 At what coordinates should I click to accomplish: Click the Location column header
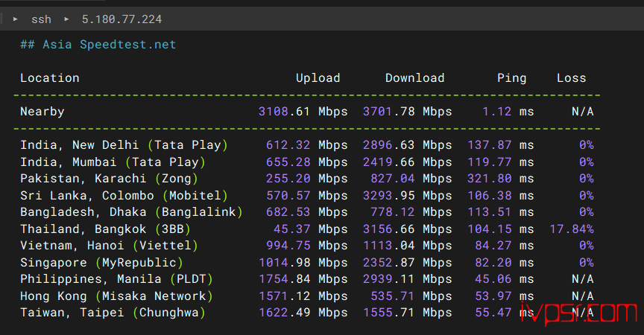(x=50, y=78)
